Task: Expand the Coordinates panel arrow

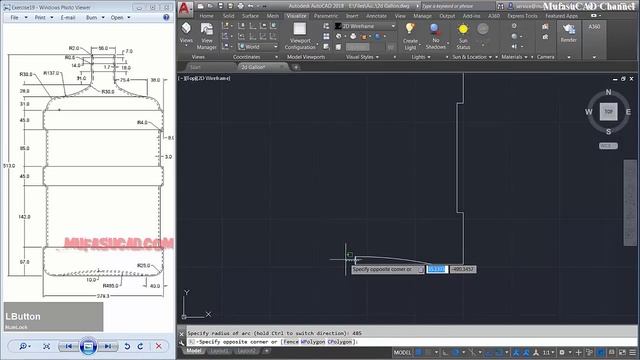Action: pos(276,57)
